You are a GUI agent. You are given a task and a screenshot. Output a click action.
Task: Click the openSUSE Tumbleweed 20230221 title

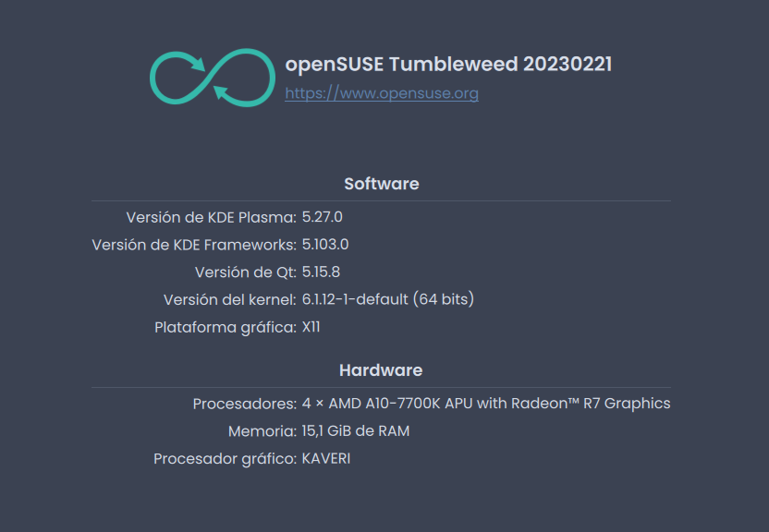(448, 64)
